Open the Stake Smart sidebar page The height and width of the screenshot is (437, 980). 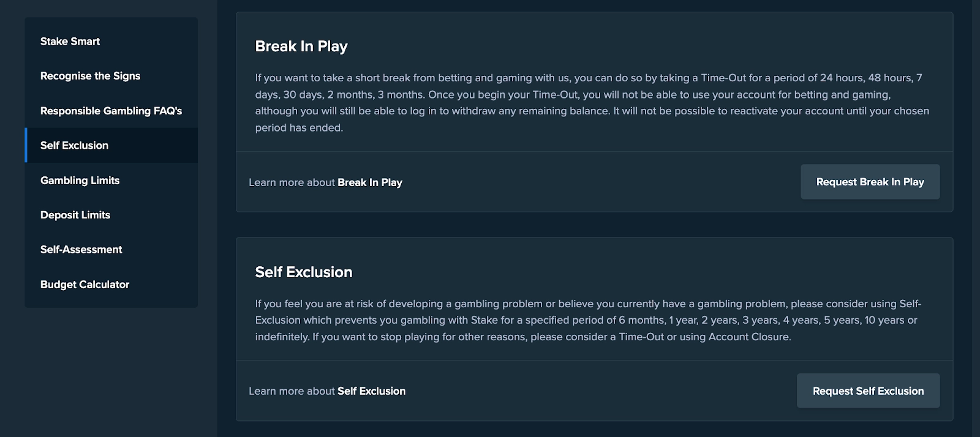pyautogui.click(x=70, y=42)
